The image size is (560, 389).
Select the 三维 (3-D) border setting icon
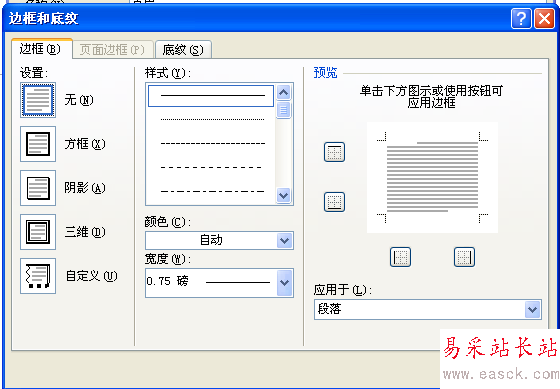[x=38, y=232]
